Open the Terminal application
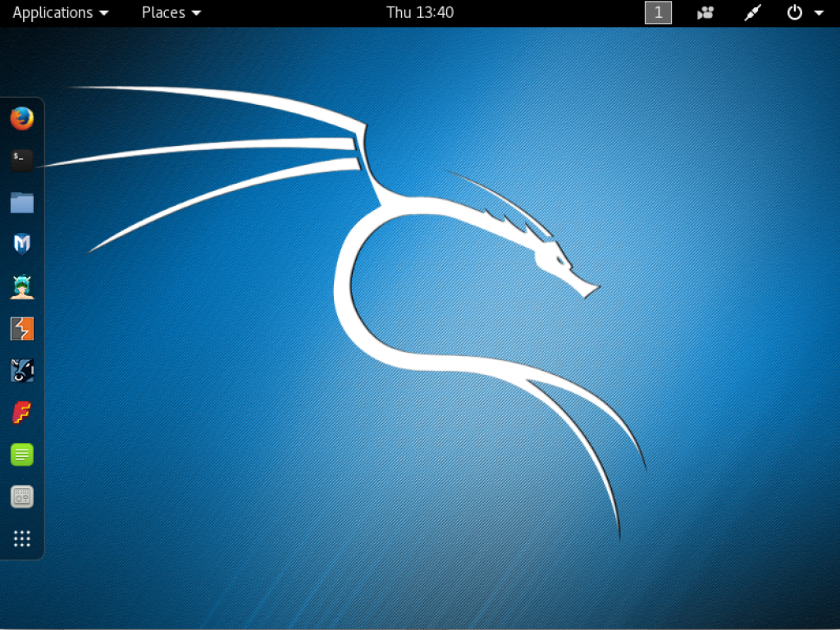The image size is (840, 630). 21,160
